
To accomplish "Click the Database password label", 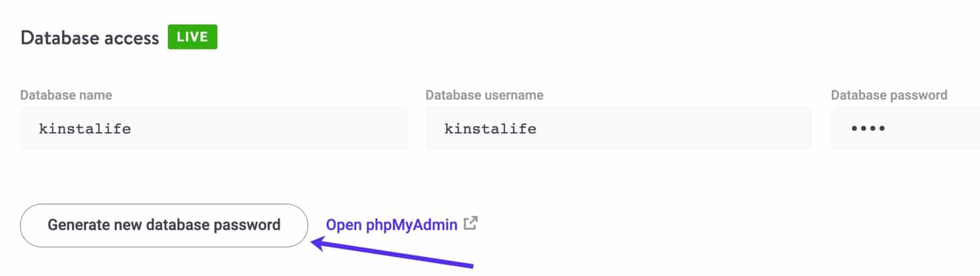I will tap(889, 95).
